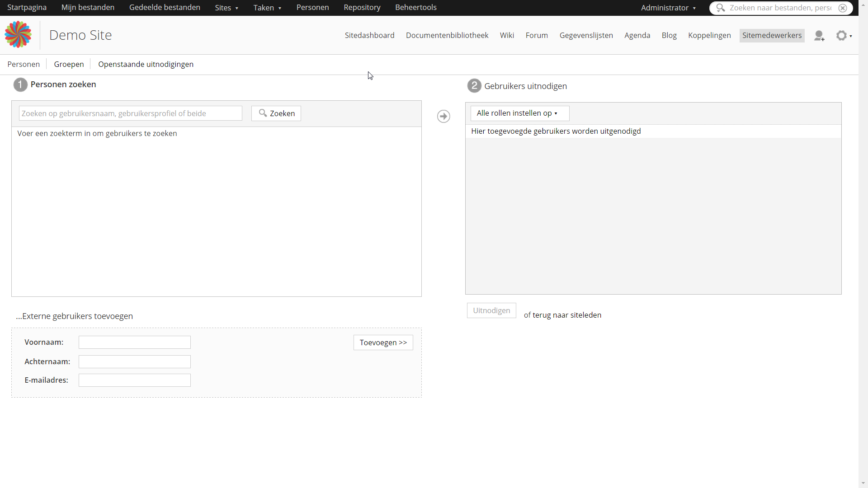Click the Alfresco logo icon
The width and height of the screenshot is (868, 488).
pos(18,35)
